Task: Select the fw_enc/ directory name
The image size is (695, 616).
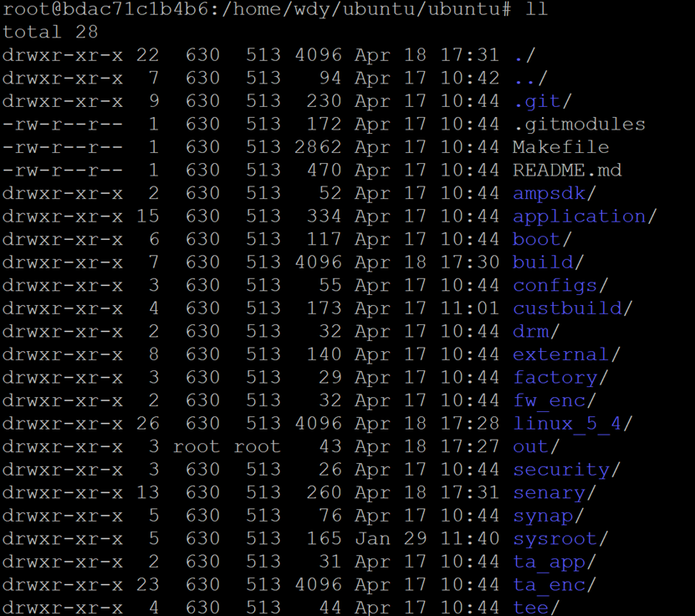Action: [x=555, y=401]
